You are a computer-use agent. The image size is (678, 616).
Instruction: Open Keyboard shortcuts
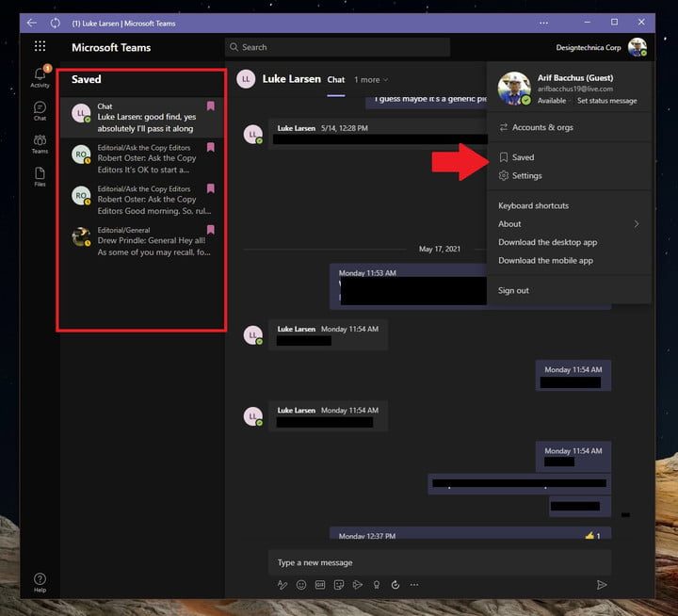coord(569,205)
